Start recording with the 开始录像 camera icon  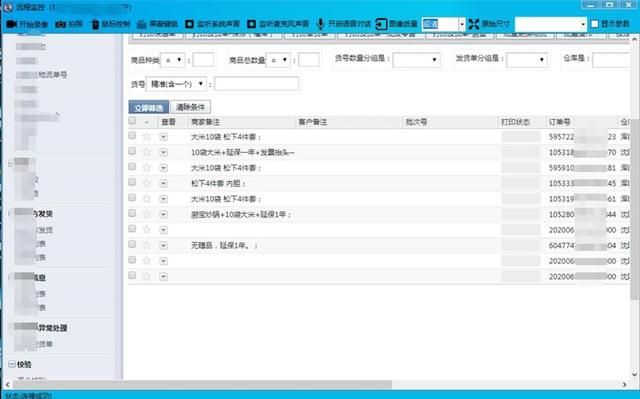[x=11, y=24]
